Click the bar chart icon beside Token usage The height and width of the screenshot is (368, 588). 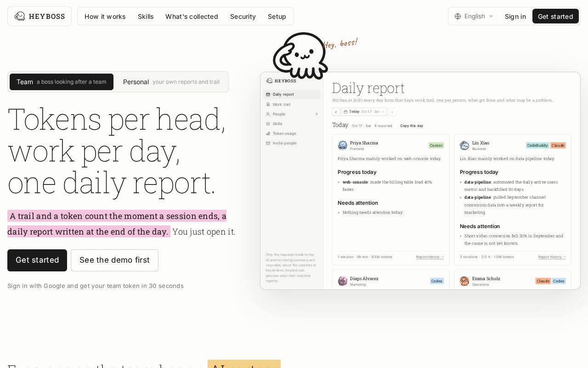pyautogui.click(x=268, y=133)
